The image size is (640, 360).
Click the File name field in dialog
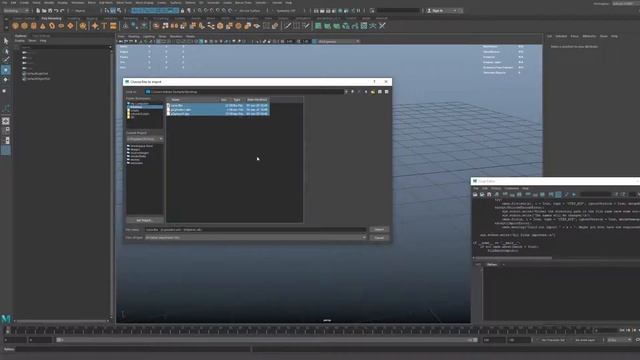coord(256,229)
